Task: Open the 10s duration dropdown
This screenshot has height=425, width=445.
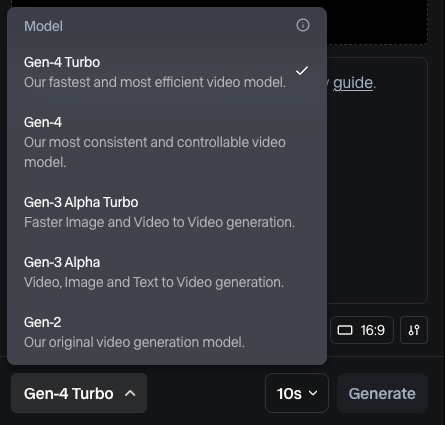Action: [297, 393]
